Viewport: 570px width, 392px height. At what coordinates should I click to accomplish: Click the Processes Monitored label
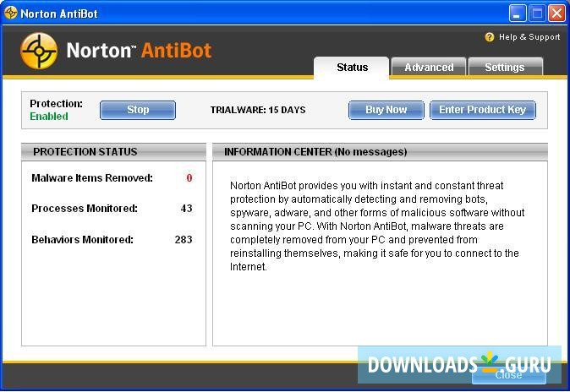(x=85, y=209)
